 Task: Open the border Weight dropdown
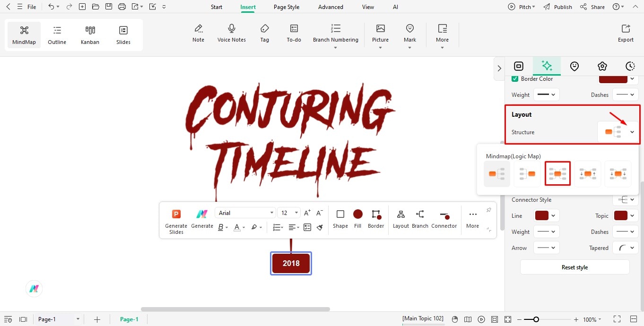tap(547, 94)
